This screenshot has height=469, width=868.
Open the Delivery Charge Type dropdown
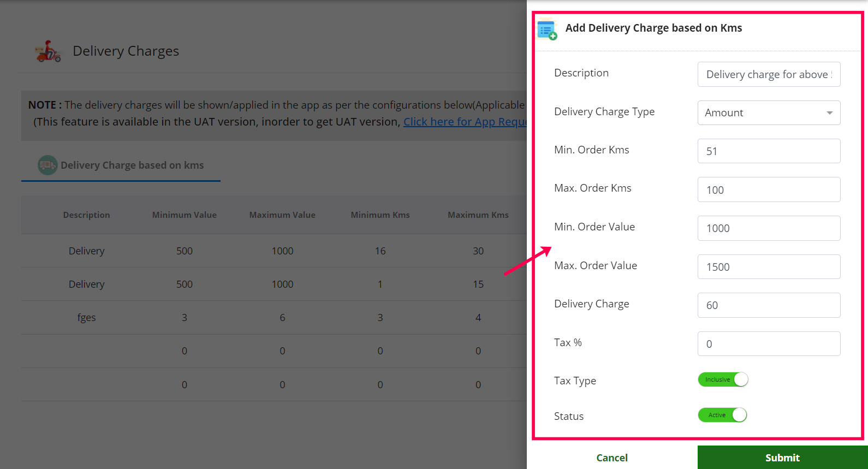pos(768,112)
